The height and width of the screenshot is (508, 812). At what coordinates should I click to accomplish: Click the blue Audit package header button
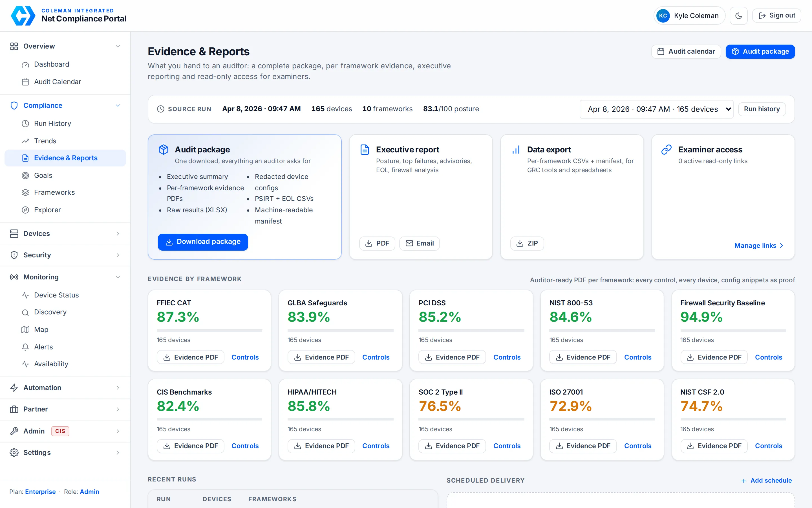[x=760, y=51]
